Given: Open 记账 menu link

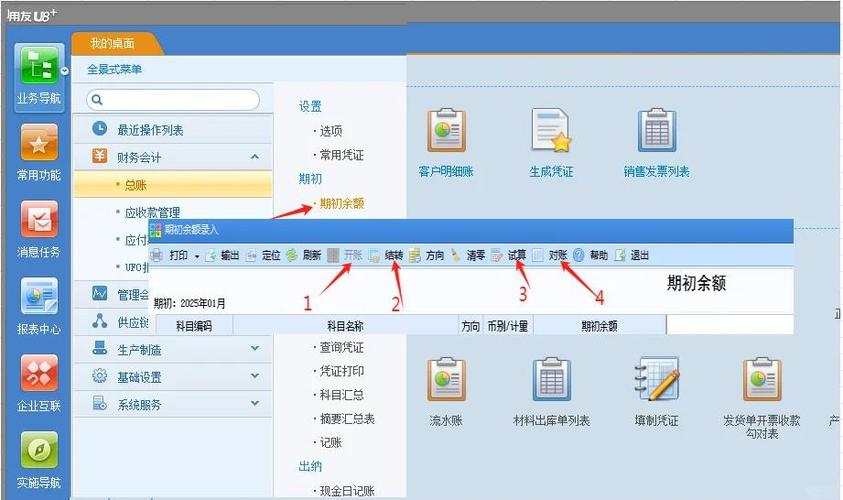Looking at the screenshot, I should (x=330, y=442).
